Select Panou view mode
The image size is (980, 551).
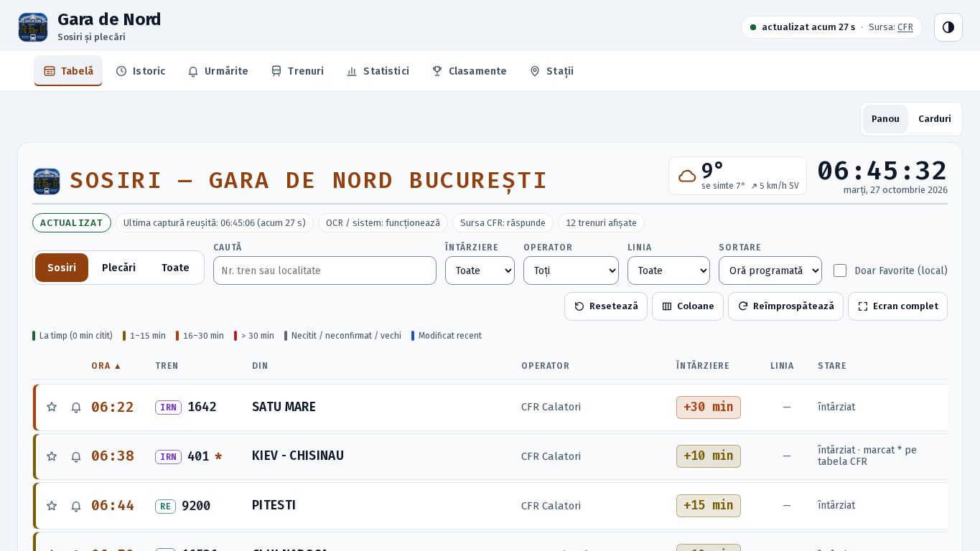coord(885,119)
